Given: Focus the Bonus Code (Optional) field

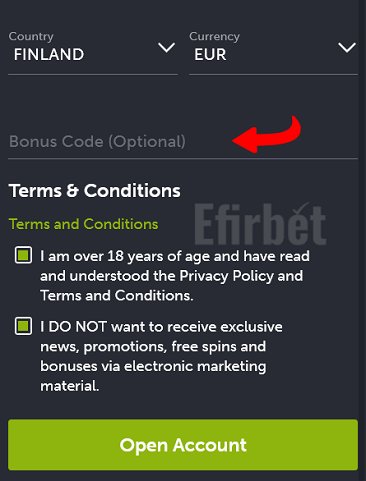Looking at the screenshot, I should (x=183, y=142).
